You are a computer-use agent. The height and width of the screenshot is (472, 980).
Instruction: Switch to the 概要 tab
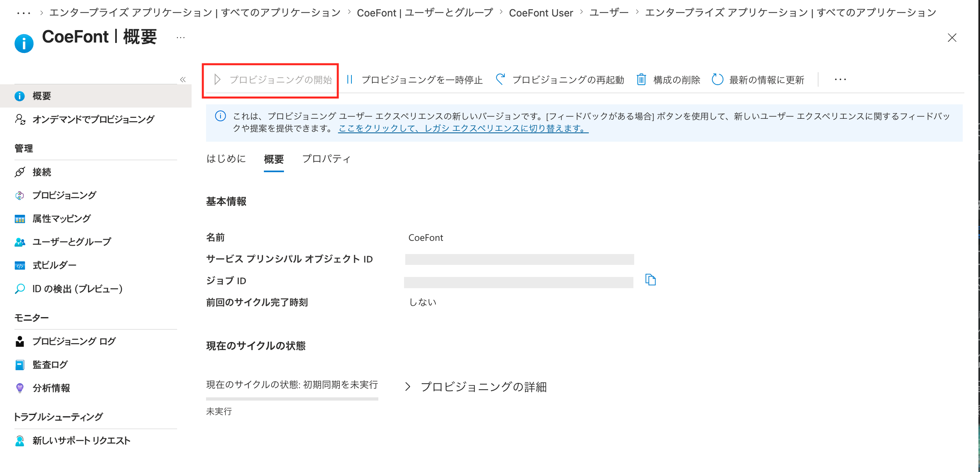pos(274,159)
